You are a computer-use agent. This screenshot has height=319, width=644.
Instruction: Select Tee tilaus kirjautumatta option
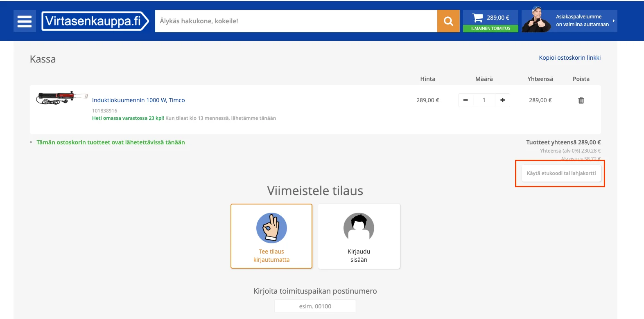coord(271,236)
